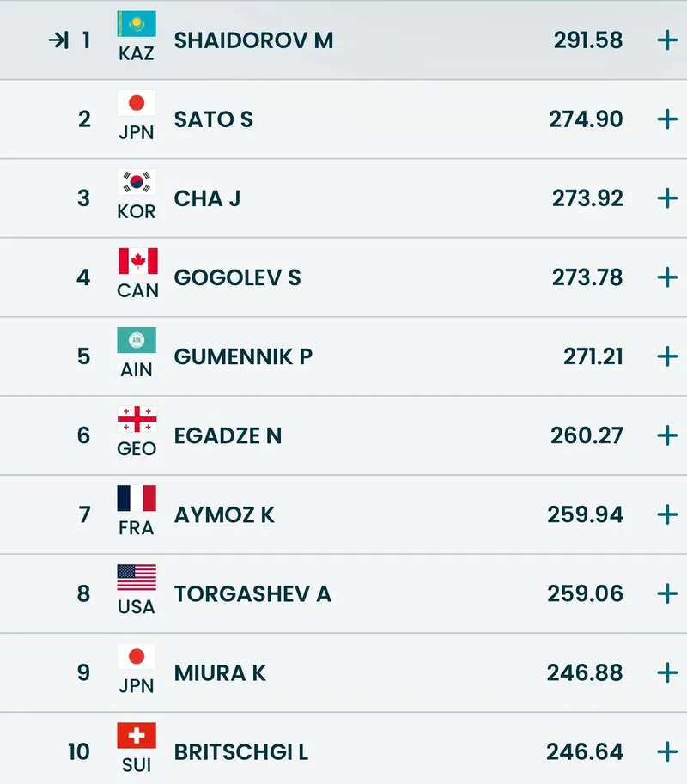Click the South Korea flag icon
This screenshot has width=687, height=784.
[137, 182]
